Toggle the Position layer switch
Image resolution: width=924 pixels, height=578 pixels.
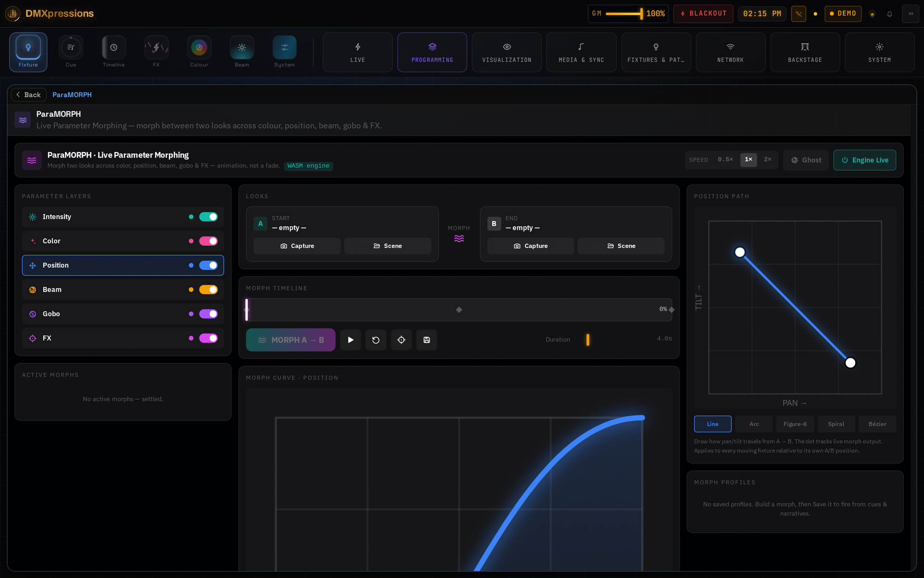pyautogui.click(x=208, y=265)
